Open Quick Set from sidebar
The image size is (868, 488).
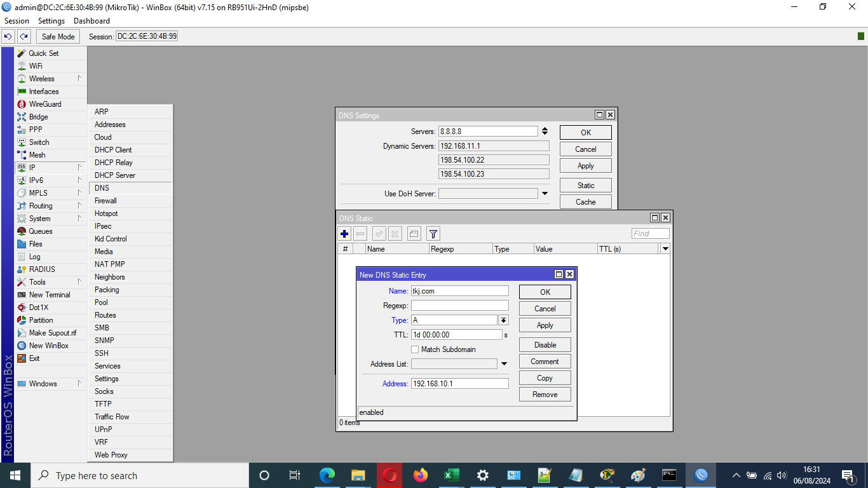(x=50, y=53)
